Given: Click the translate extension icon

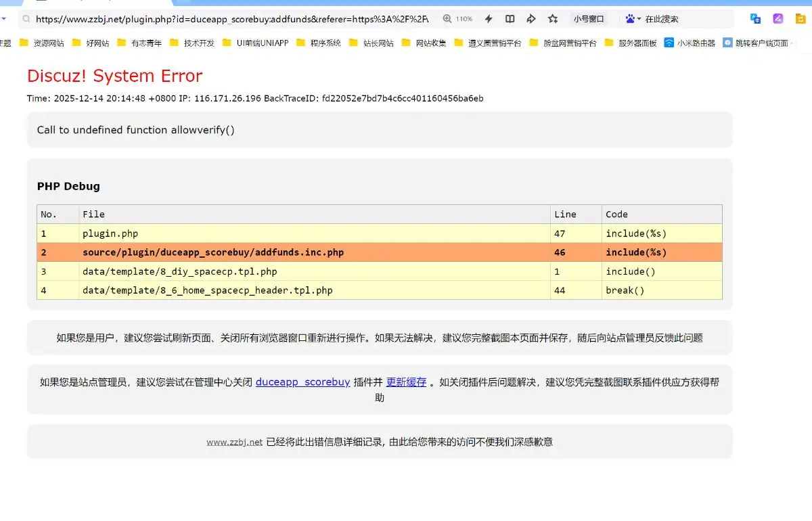Looking at the screenshot, I should tap(755, 19).
